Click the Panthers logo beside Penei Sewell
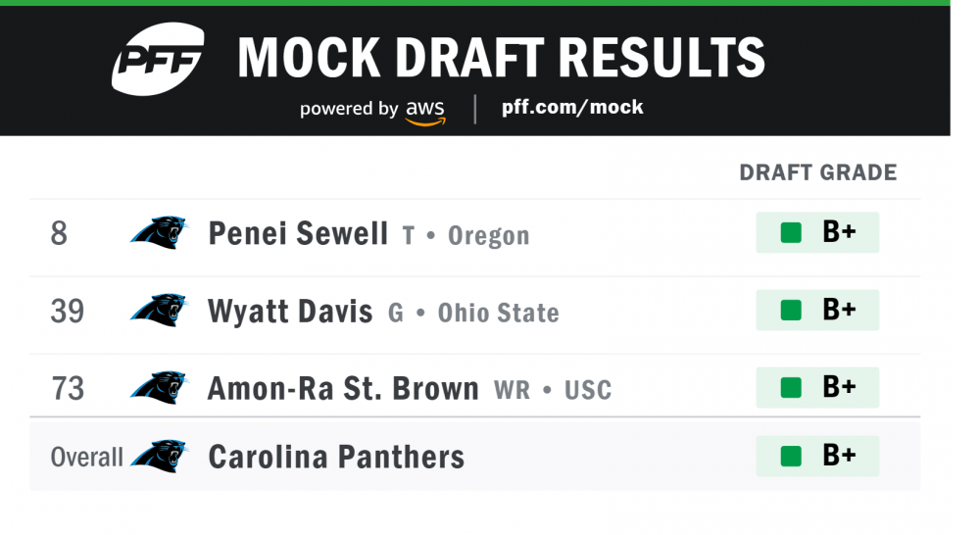This screenshot has width=980, height=535. pyautogui.click(x=159, y=232)
